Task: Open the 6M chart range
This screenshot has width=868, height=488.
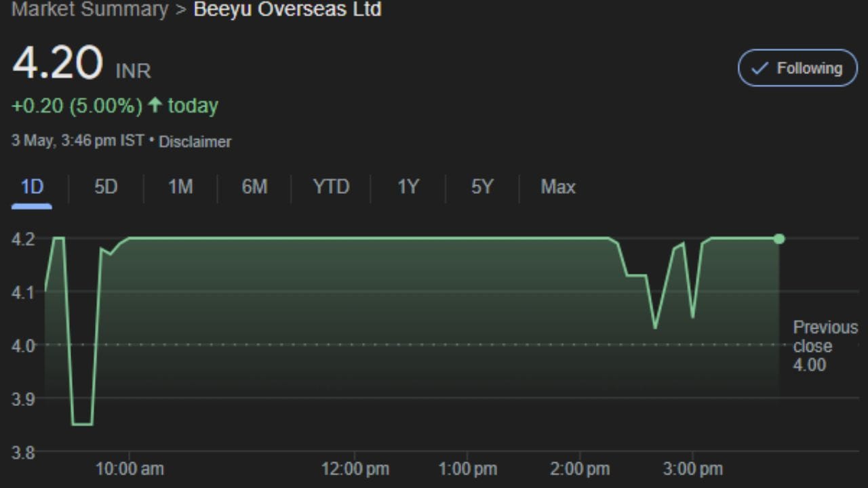Action: coord(254,187)
